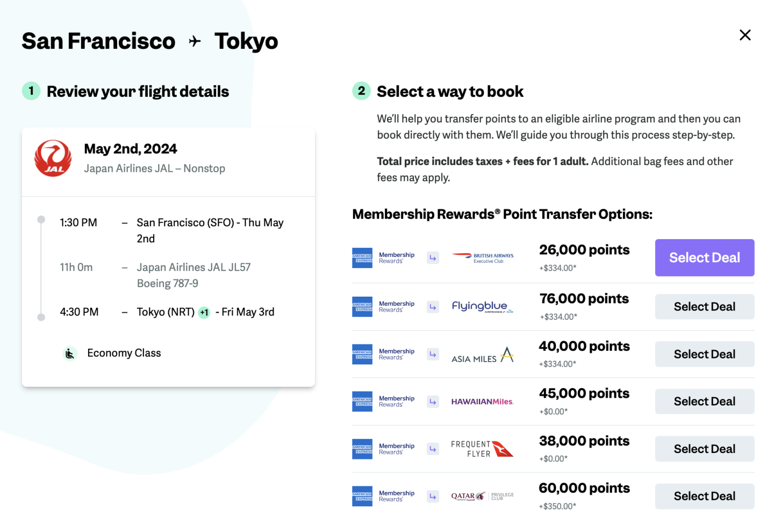Select the 40,000 points Asia Miles deal

click(704, 354)
